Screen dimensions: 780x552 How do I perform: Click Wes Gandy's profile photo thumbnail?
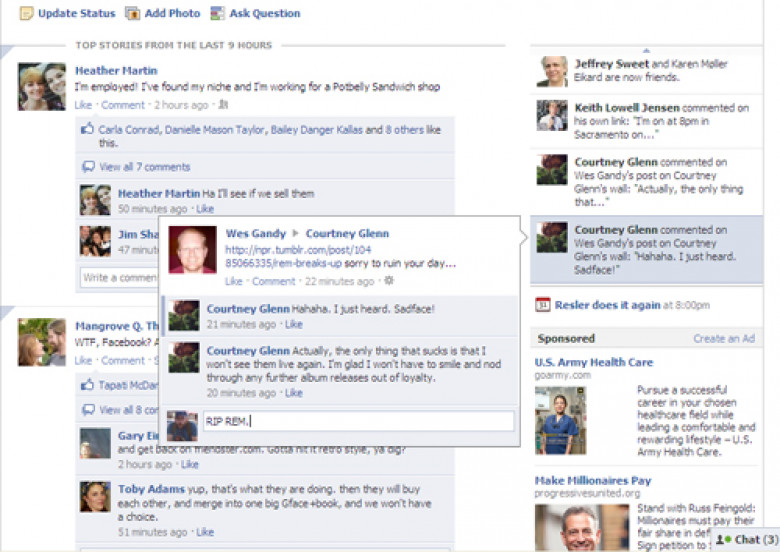click(193, 250)
